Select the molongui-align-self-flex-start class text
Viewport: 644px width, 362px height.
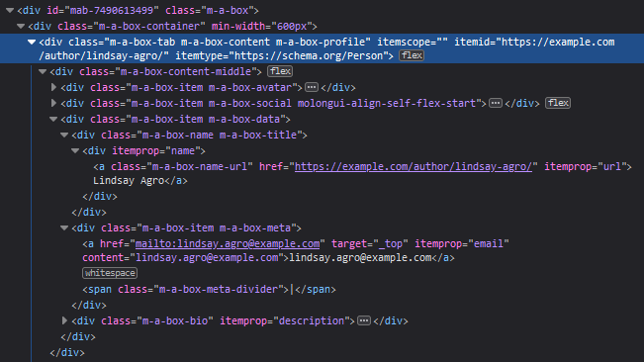click(x=387, y=103)
